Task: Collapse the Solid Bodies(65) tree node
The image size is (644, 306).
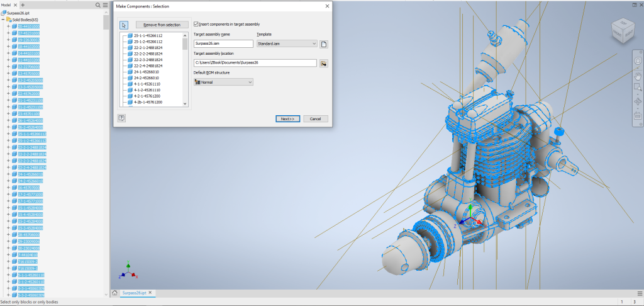Action: click(x=3, y=20)
